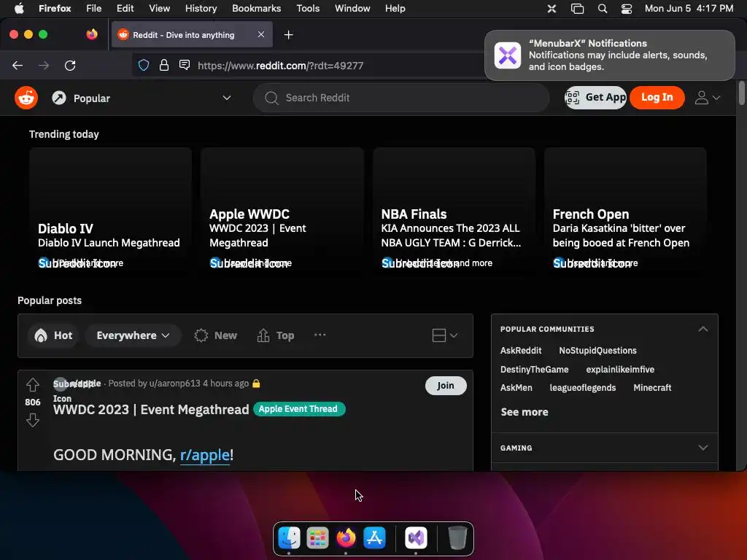Viewport: 747px width, 560px height.
Task: Click the Firefox icon beside the tab bar
Action: click(x=92, y=34)
